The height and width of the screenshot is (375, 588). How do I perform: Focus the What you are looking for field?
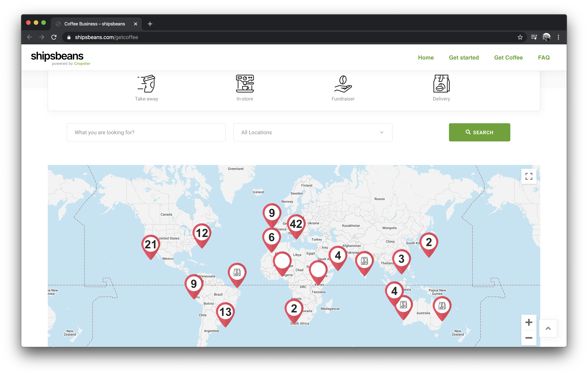pos(146,132)
